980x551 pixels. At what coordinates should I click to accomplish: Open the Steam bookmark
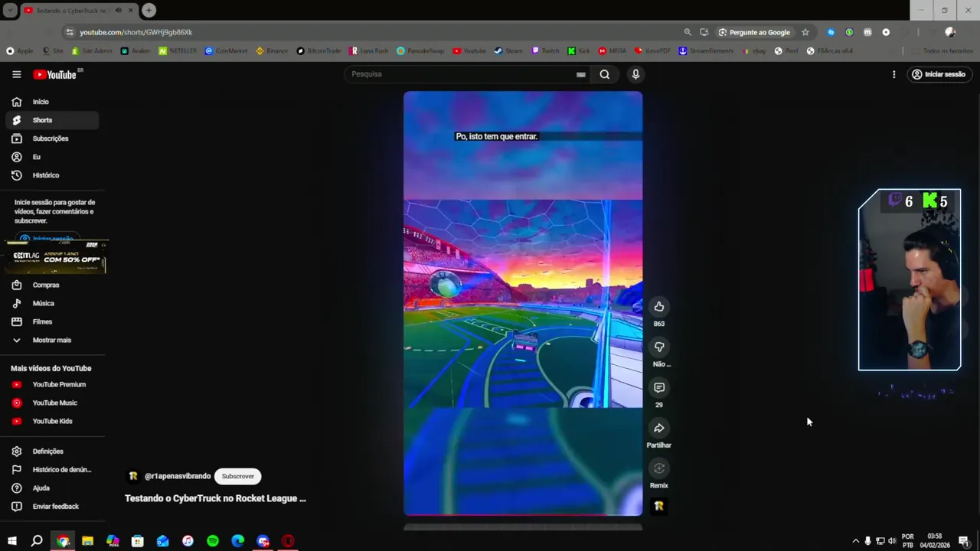(508, 51)
